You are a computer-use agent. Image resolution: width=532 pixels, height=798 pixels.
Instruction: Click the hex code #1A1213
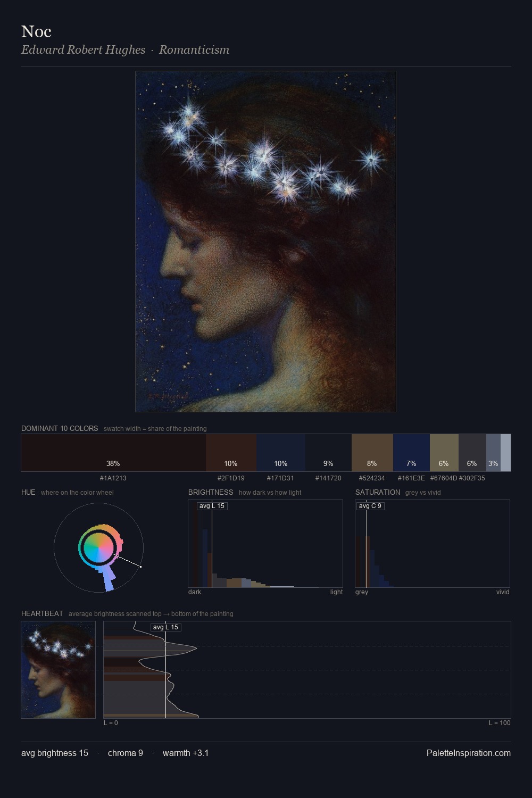(x=113, y=478)
